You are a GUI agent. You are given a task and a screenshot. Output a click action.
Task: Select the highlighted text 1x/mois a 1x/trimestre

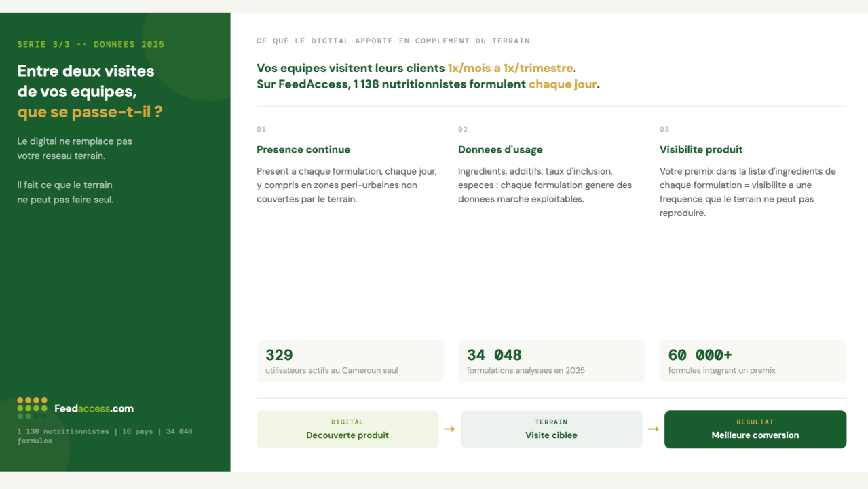[x=510, y=68]
